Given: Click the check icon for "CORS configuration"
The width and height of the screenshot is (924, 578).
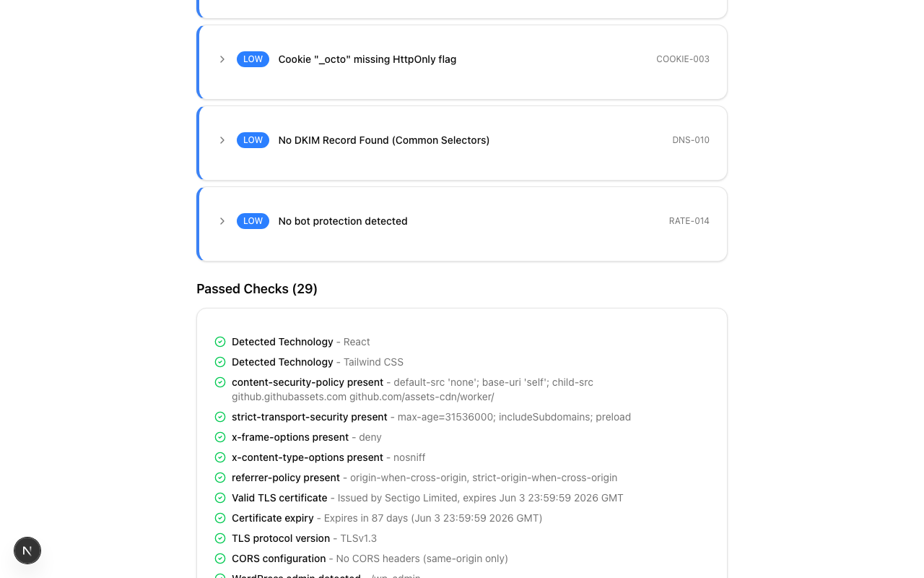Looking at the screenshot, I should pos(220,558).
